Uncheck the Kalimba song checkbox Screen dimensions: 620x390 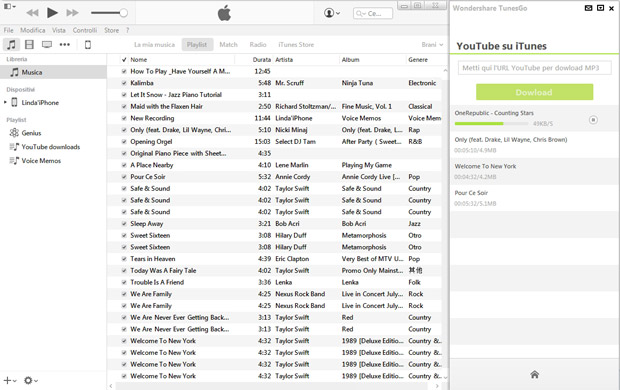pos(124,83)
